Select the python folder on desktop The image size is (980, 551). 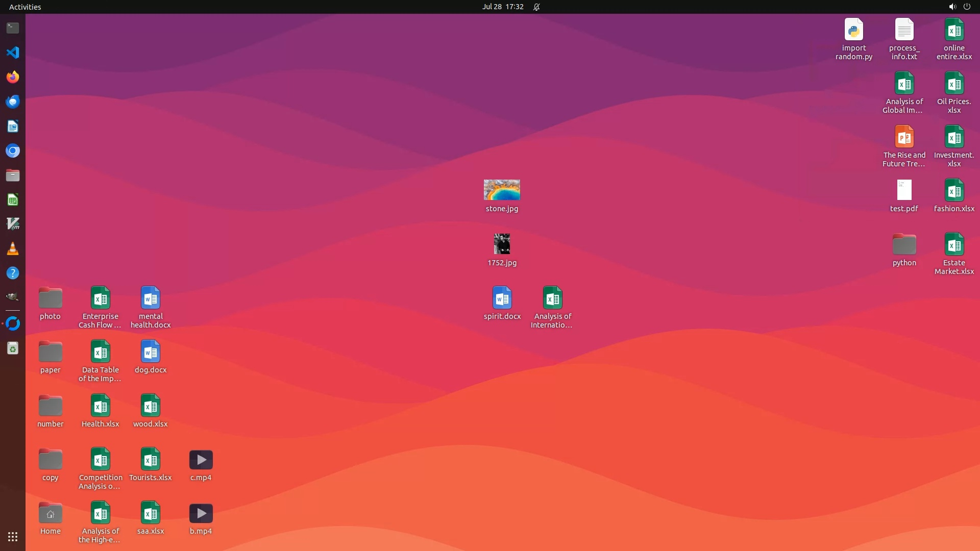[x=904, y=245]
